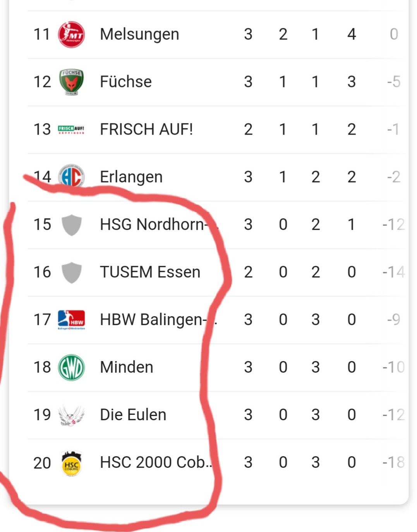Open the Füchse Berlin fox logo

71,82
